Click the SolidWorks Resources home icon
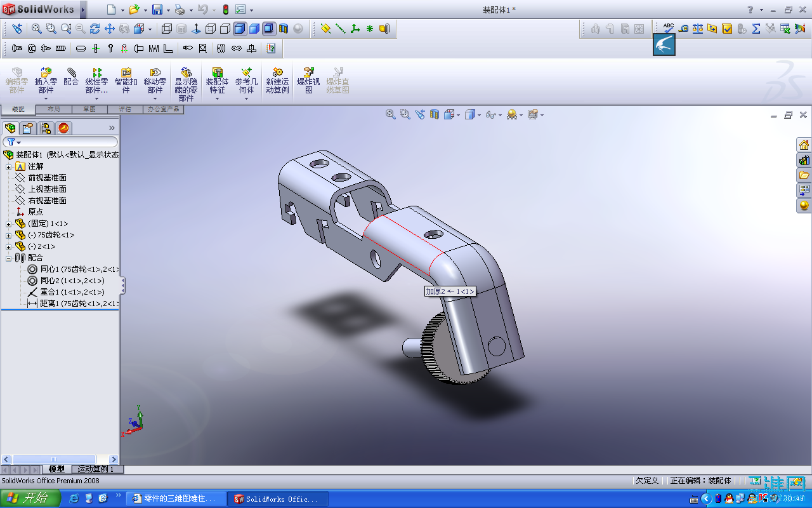This screenshot has height=508, width=812. (804, 145)
